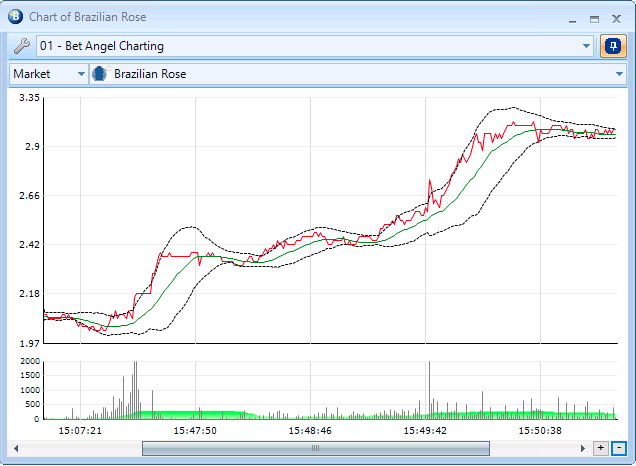Click the 1500 volume axis label
This screenshot has height=466, width=636.
(x=30, y=376)
